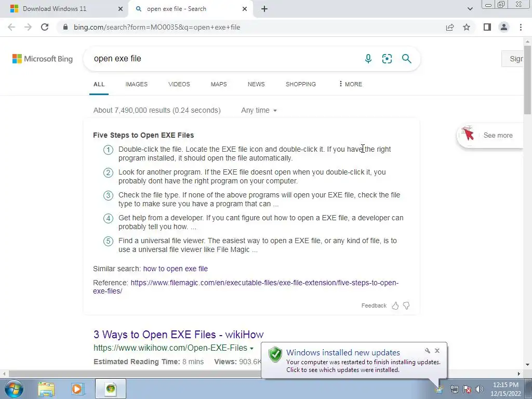Viewport: 532px width, 399px height.
Task: Click into the Bing search box
Action: 224,59
